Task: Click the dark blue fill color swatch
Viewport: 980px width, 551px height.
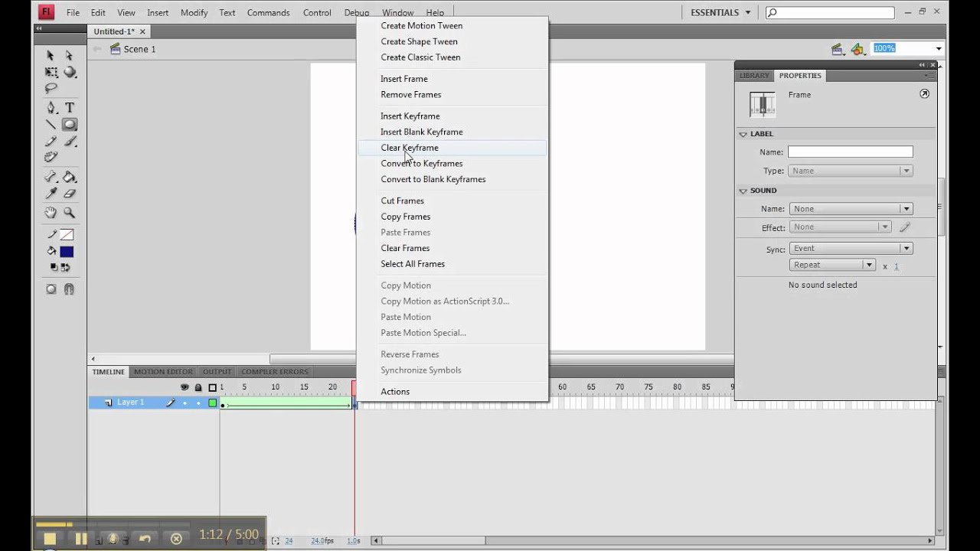Action: click(x=67, y=252)
